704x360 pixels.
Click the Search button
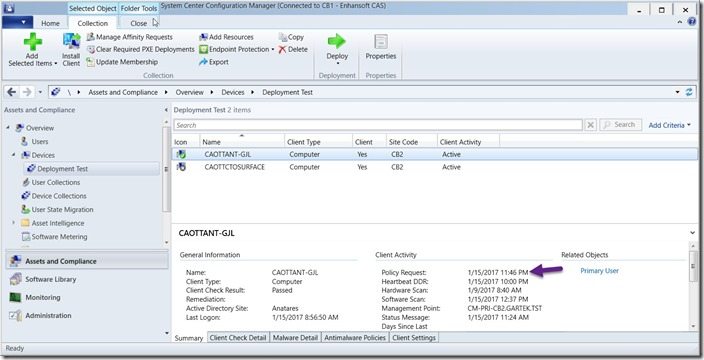tap(620, 125)
